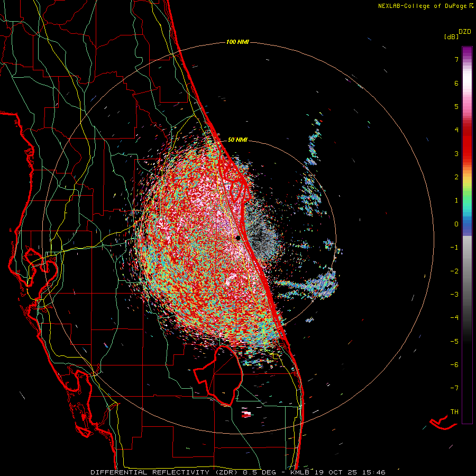Click the 5 value on the dB scale
This screenshot has height=476, width=476.
(x=456, y=106)
